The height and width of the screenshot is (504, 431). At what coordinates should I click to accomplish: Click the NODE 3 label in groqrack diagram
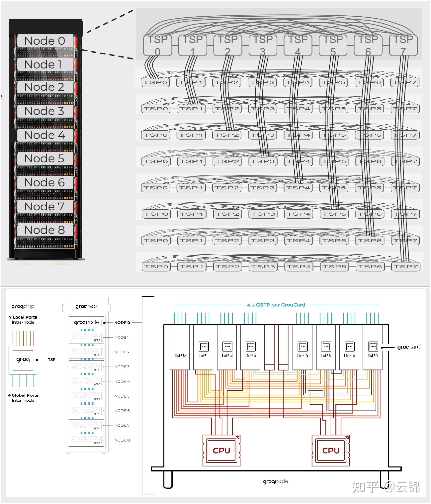coord(122,366)
